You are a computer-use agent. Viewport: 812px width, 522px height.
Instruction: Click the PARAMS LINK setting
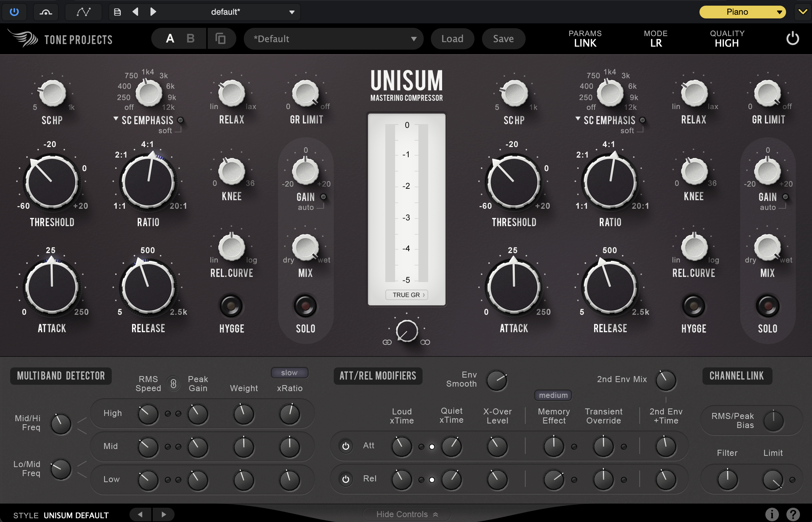point(585,38)
